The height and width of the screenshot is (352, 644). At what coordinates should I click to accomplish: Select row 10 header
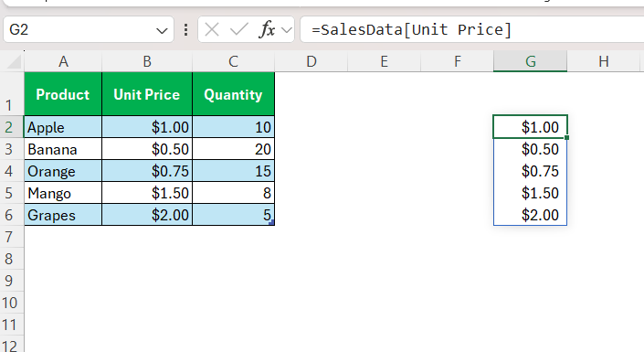point(12,303)
